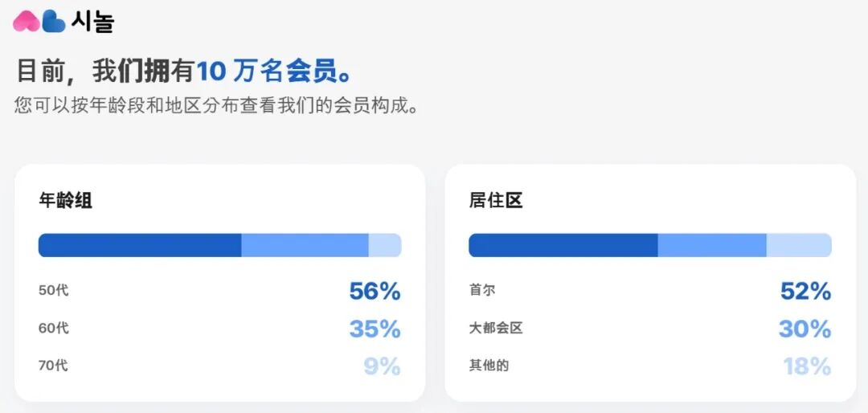Click the 시놀 brand name
This screenshot has height=413, width=868.
click(x=92, y=22)
